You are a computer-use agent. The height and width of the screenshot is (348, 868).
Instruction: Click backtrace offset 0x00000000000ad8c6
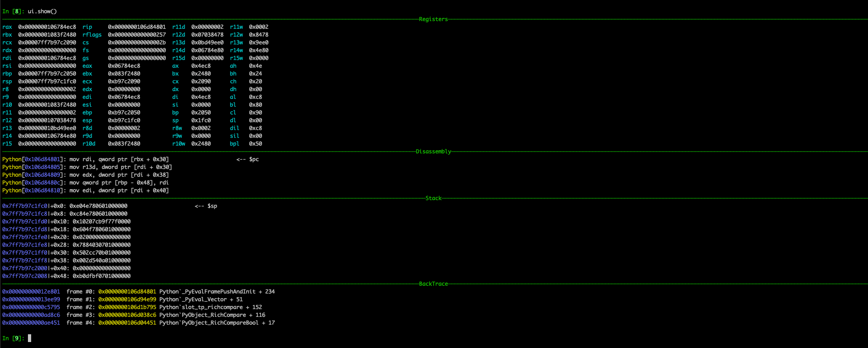point(31,315)
